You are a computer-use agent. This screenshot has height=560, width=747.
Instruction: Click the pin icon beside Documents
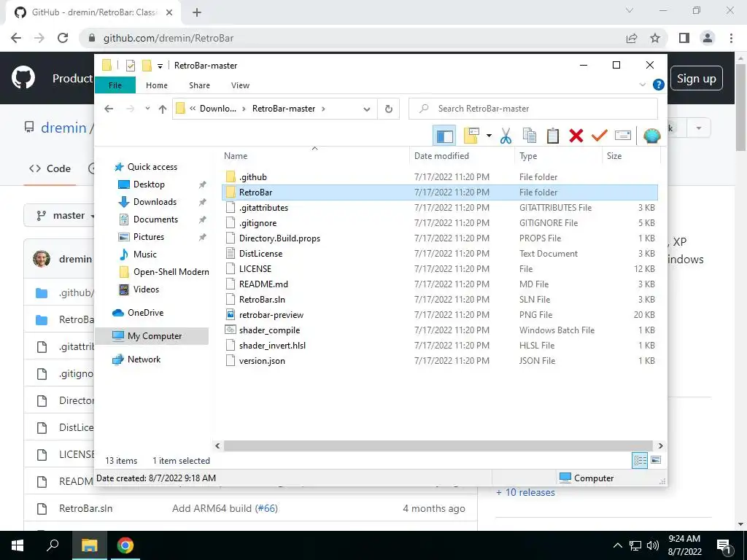tap(203, 219)
